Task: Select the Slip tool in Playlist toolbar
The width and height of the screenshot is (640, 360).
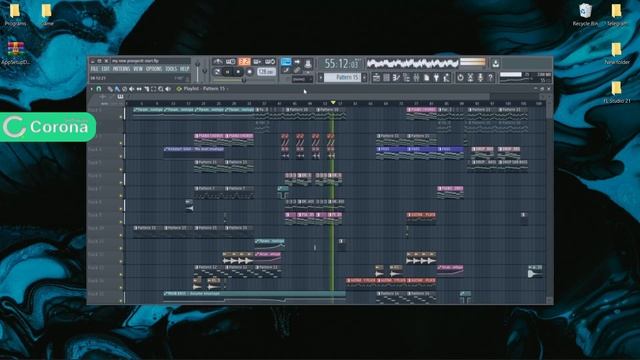Action: point(139,89)
